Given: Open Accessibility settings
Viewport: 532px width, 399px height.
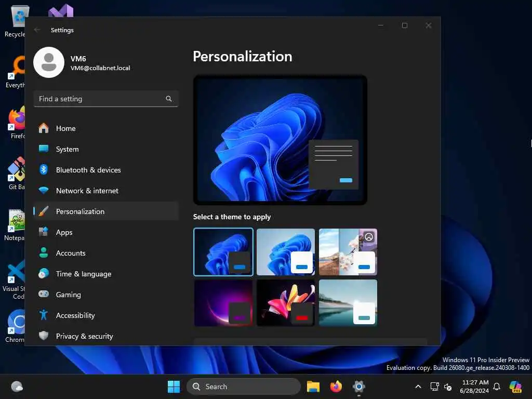Looking at the screenshot, I should (x=106, y=315).
